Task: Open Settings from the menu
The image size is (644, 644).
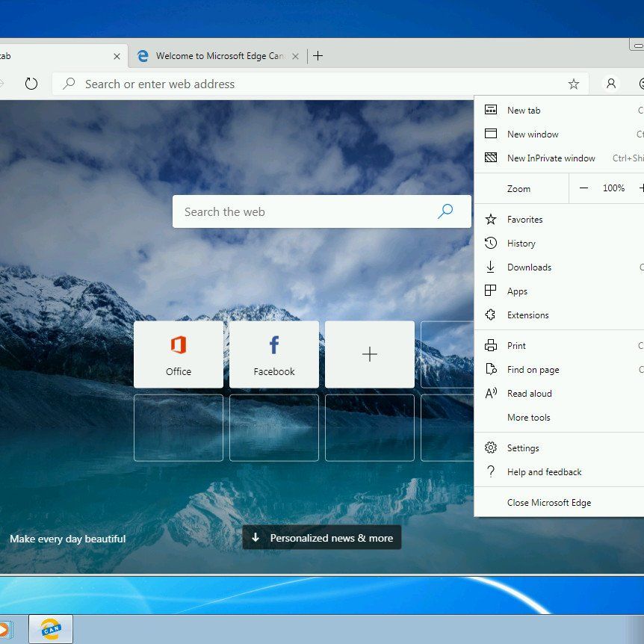Action: pos(559,448)
